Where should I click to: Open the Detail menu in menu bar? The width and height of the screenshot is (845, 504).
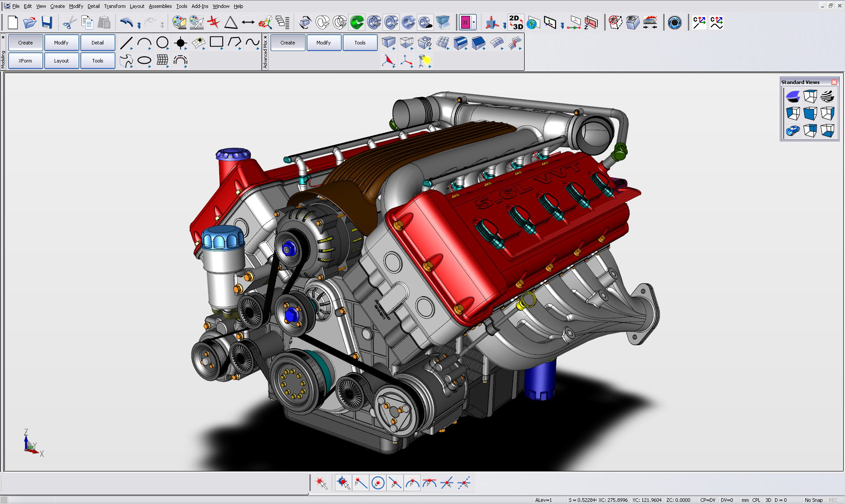pyautogui.click(x=93, y=6)
